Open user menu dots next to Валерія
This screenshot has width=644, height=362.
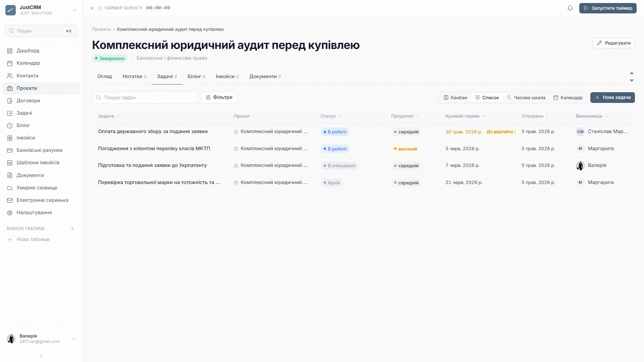coord(73,339)
